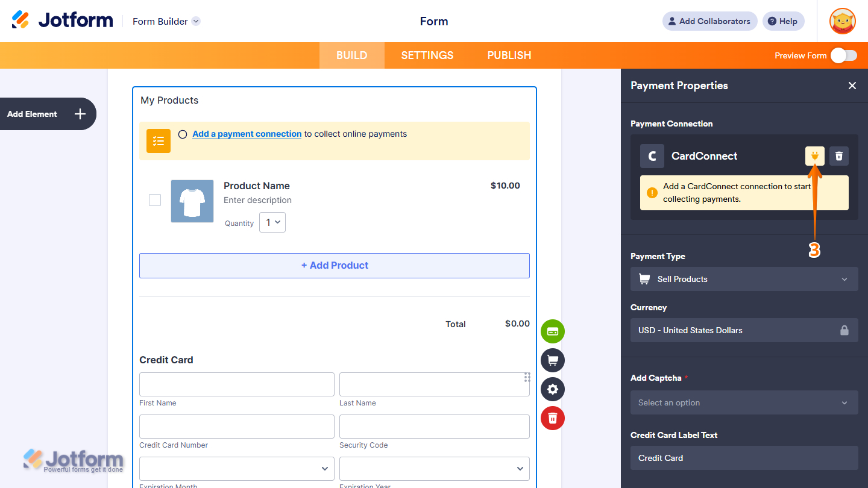Click the Credit Card Label Text field
Image resolution: width=868 pixels, height=488 pixels.
(744, 458)
